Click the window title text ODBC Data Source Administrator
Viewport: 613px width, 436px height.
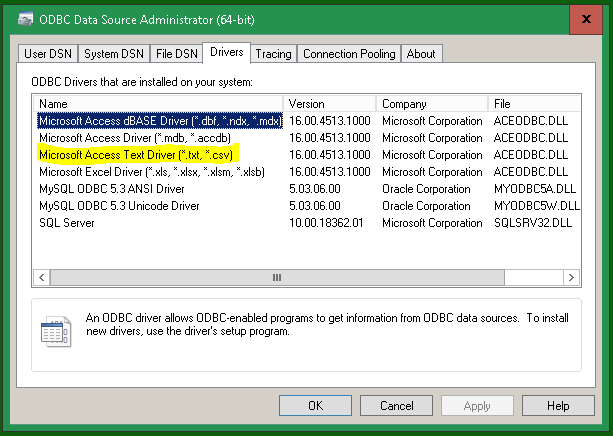pos(147,20)
